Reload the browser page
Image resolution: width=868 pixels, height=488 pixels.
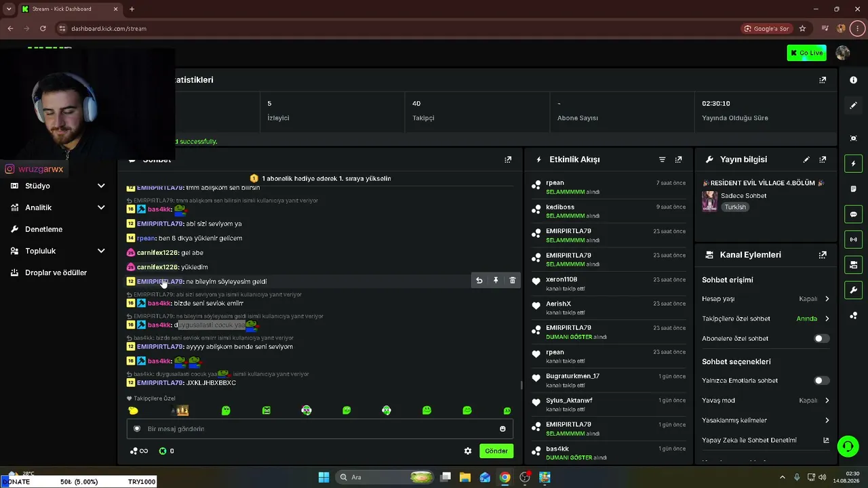tap(43, 28)
